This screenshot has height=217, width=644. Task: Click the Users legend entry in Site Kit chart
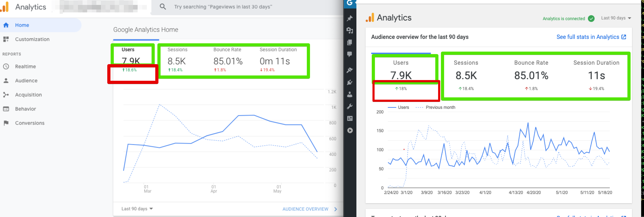click(398, 107)
